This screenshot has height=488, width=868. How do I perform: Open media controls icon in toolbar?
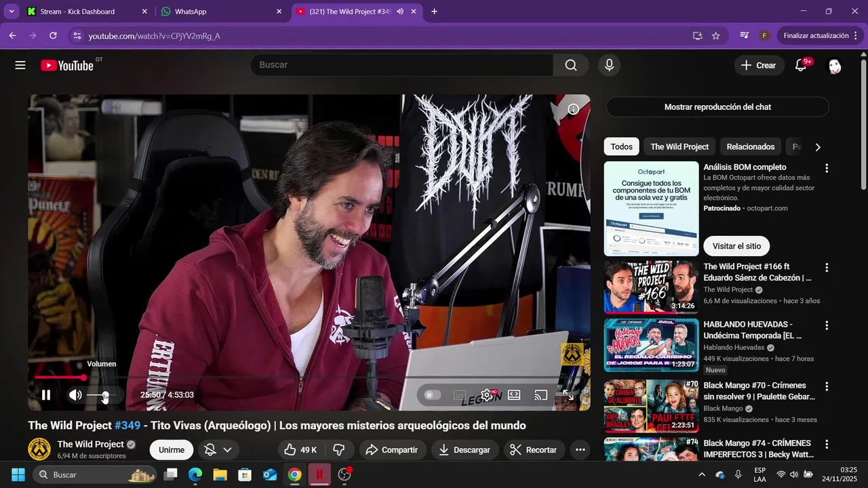click(x=744, y=35)
